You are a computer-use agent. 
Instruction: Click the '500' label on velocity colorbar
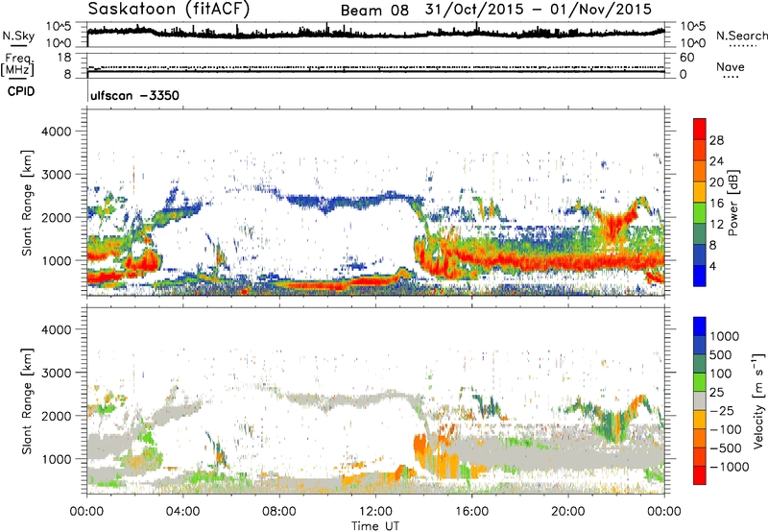tap(721, 354)
